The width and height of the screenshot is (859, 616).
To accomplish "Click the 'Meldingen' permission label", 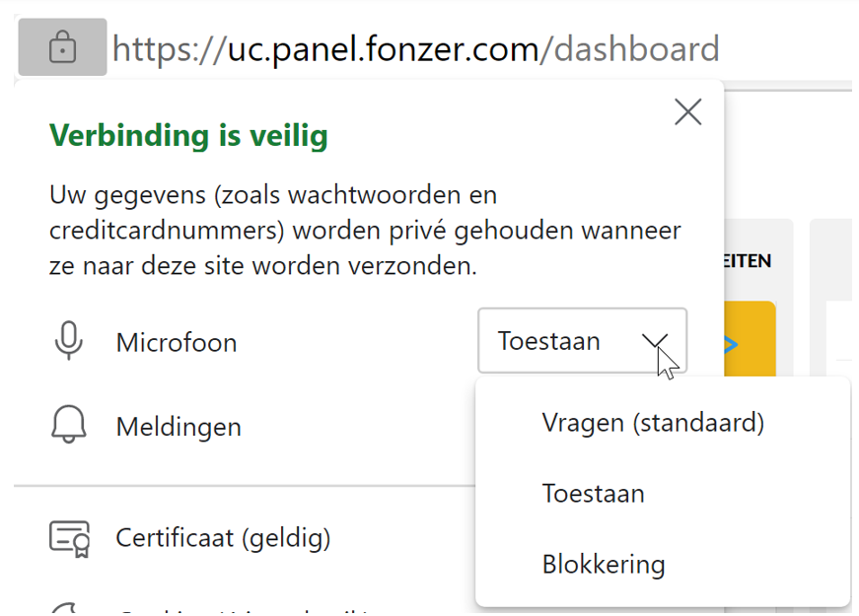I will coord(179,427).
